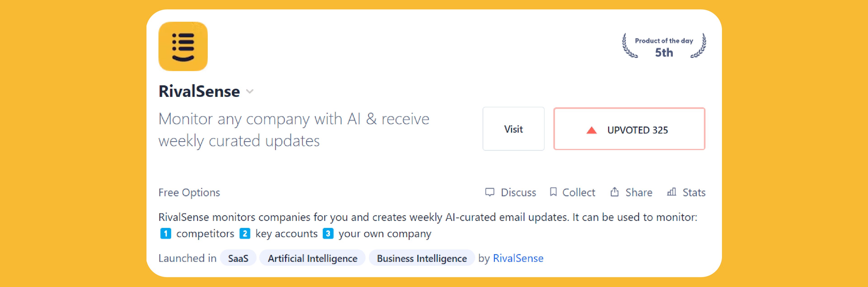Open the Discuss tab label

point(518,193)
